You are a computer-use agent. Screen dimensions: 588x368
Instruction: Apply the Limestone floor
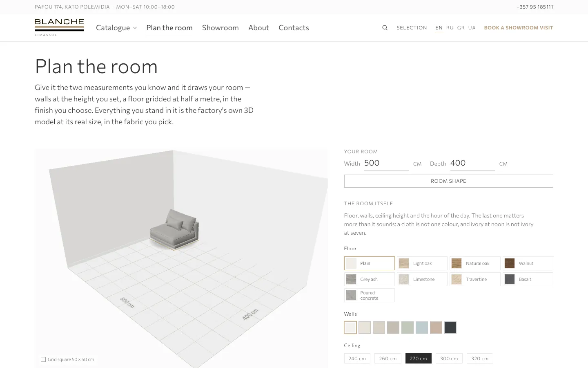pos(422,279)
